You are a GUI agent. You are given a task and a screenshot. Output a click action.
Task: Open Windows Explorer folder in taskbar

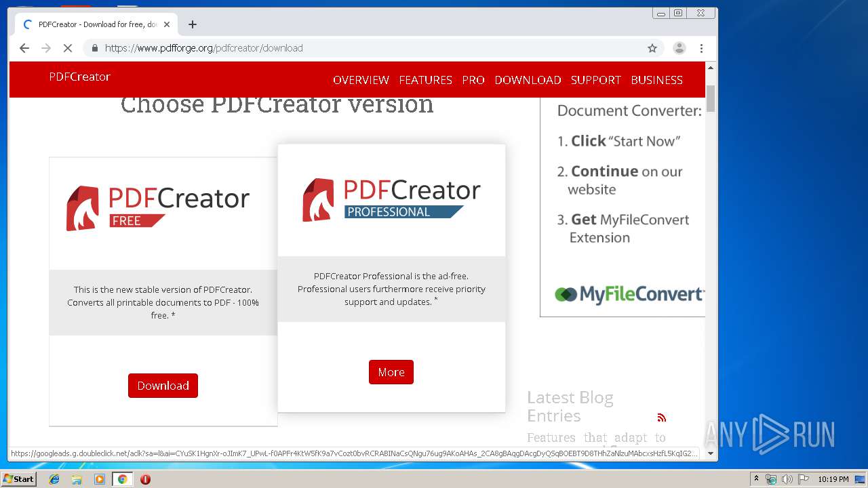tap(77, 479)
